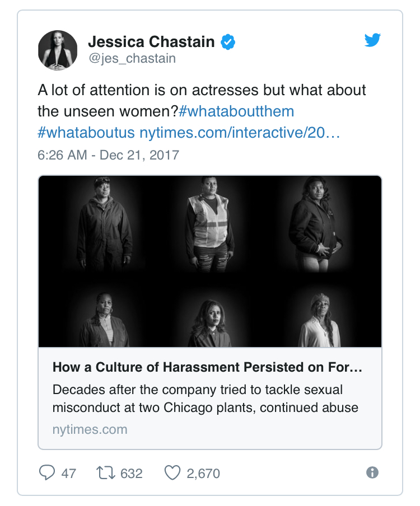Follow the #whataboutus hashtag
Screen dimensions: 420x506
(86, 133)
